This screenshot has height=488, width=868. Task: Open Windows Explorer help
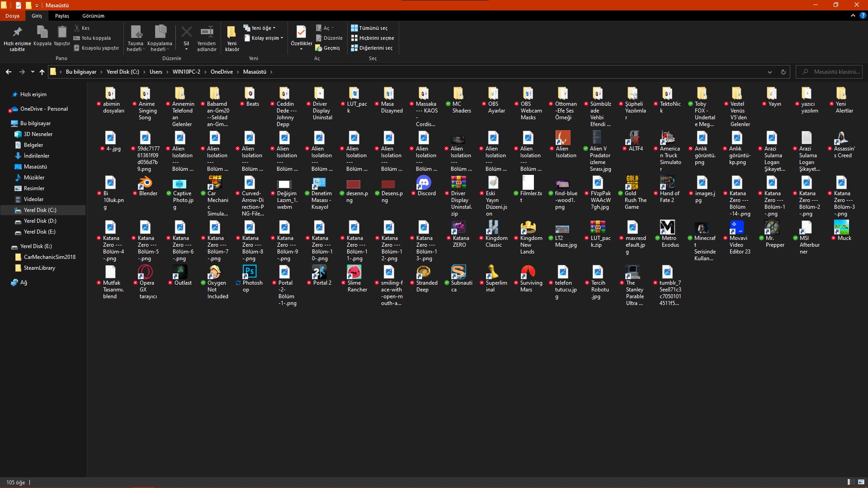863,15
